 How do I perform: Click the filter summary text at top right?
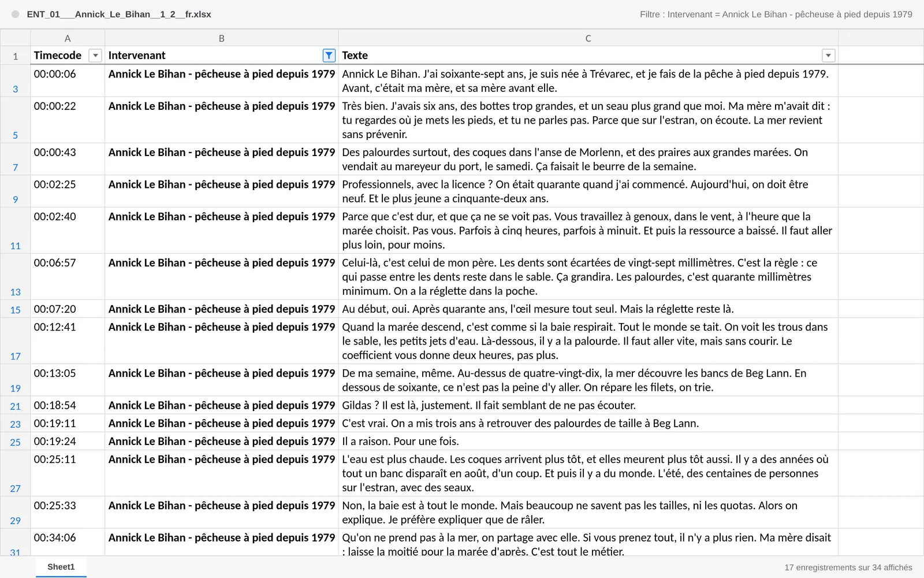[776, 14]
